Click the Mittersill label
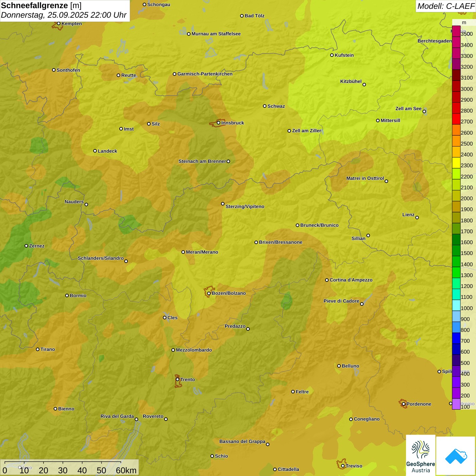The height and width of the screenshot is (476, 476). pyautogui.click(x=390, y=120)
